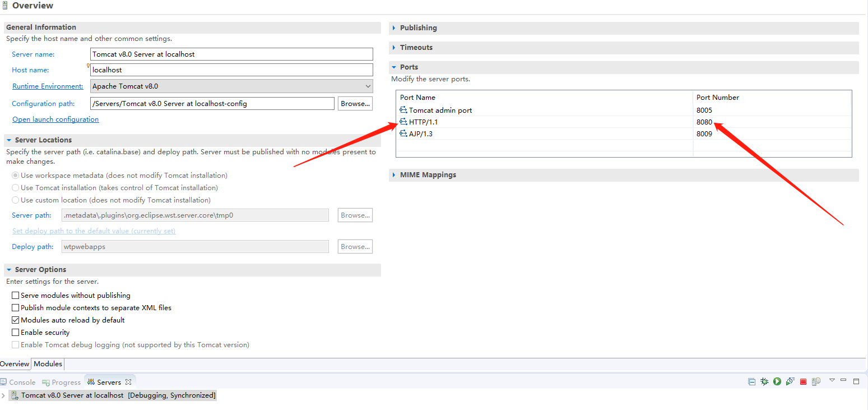Click Browse button next to Deploy path
868x410 pixels.
(355, 247)
